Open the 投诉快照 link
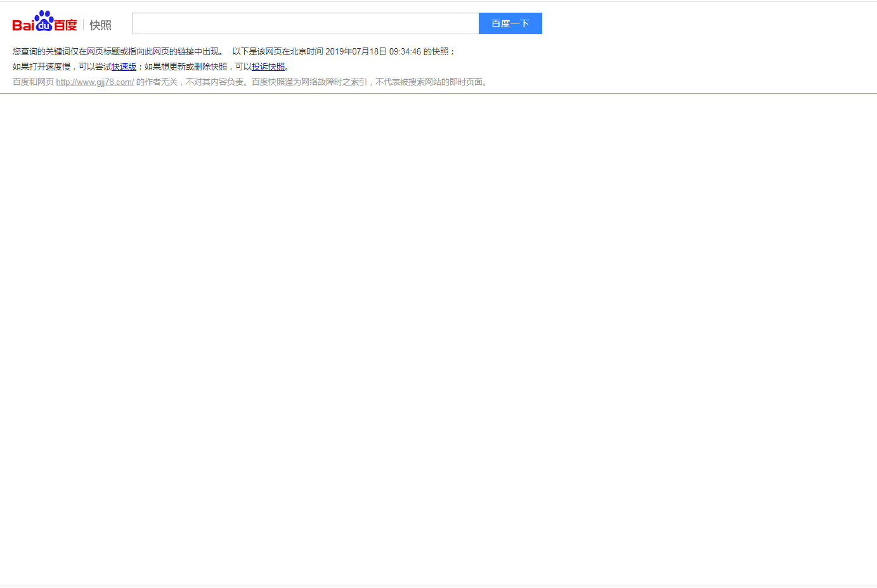 coord(268,67)
